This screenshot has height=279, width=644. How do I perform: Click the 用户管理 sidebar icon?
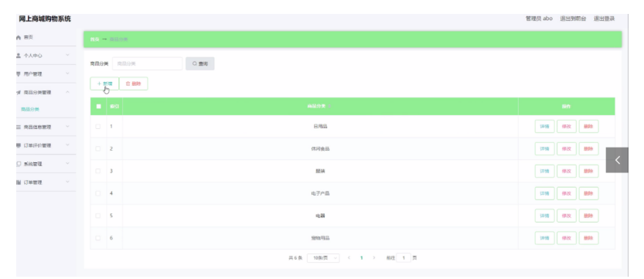(19, 74)
